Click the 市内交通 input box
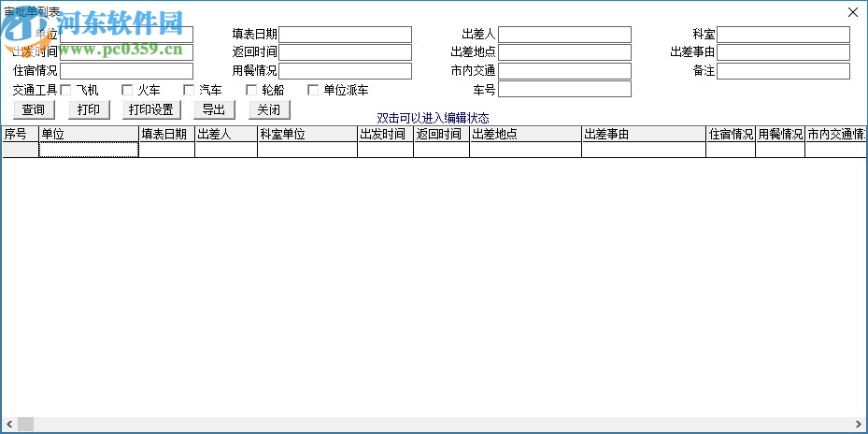 coord(564,71)
